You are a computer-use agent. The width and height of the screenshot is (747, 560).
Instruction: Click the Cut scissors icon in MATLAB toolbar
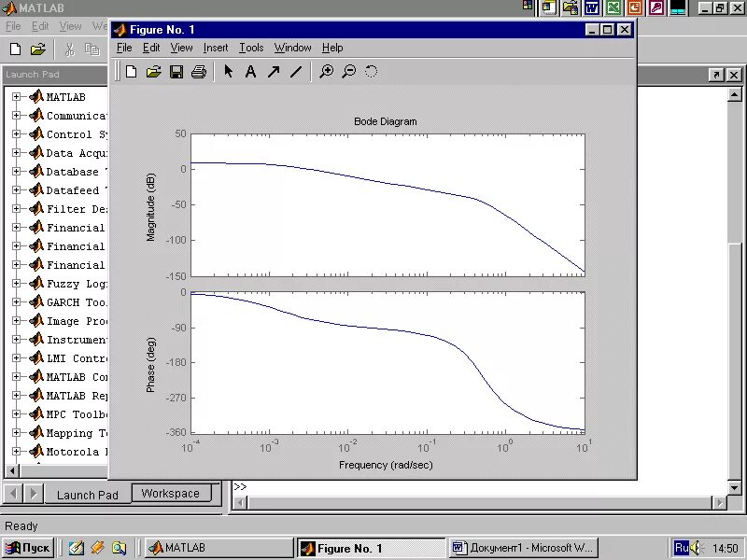[69, 49]
